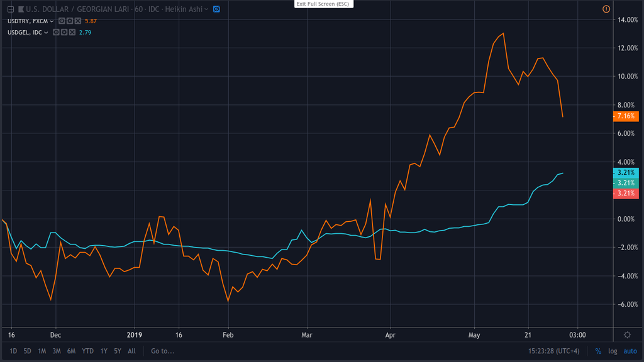Image resolution: width=644 pixels, height=362 pixels.
Task: Remove the USDGEL, IDC series with the X icon
Action: click(72, 33)
